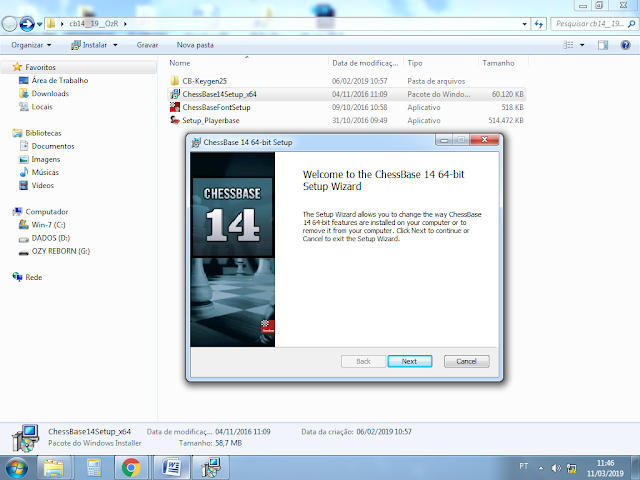Click the ChessBaseFontSetup file icon
Screen dimensions: 640x480
[x=175, y=107]
